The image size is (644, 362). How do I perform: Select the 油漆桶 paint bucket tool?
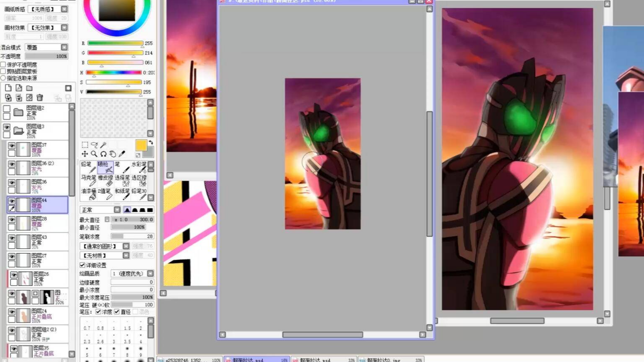[x=89, y=194]
